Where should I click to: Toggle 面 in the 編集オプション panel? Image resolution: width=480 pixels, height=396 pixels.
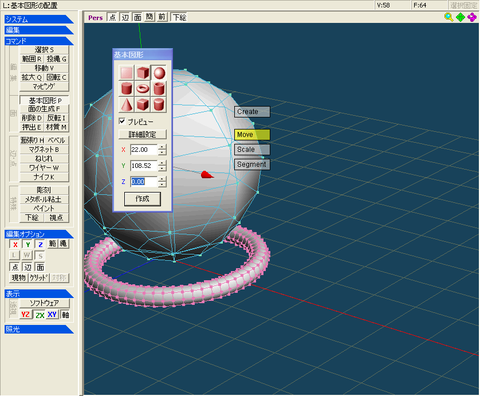click(x=40, y=267)
